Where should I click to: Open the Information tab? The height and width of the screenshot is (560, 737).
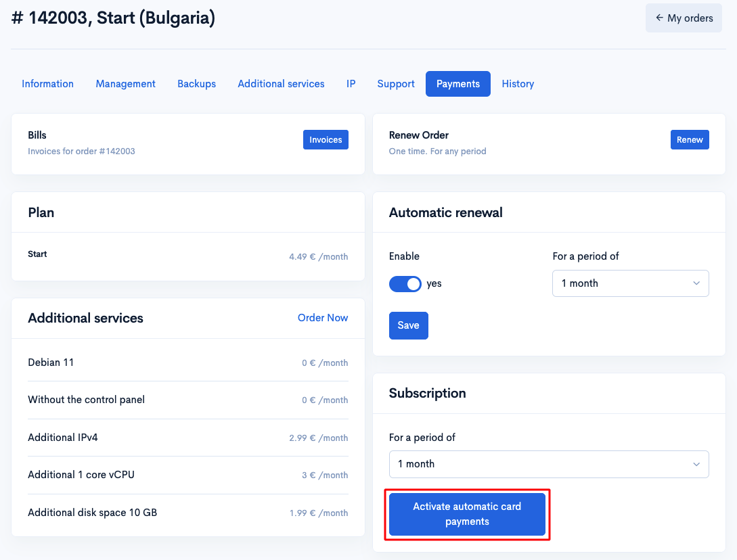[47, 84]
